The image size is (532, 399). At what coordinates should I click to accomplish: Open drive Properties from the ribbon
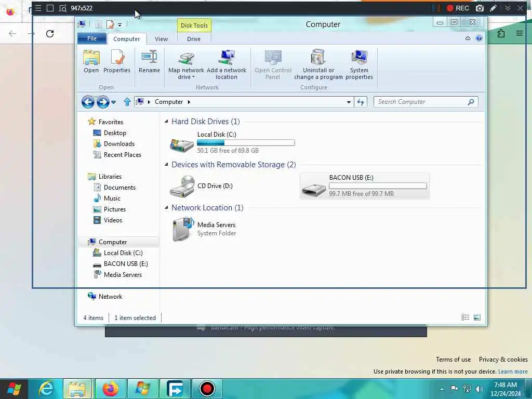tap(117, 61)
